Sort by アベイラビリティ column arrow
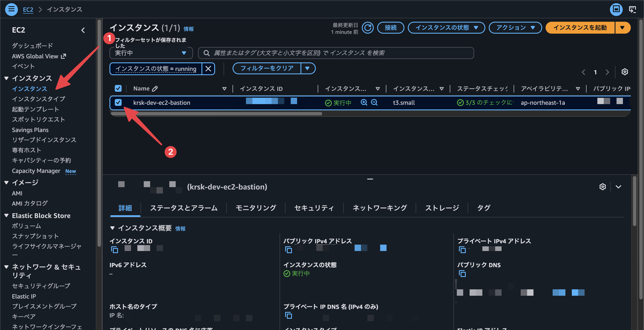Screen dimensions: 644x330 click(578, 89)
